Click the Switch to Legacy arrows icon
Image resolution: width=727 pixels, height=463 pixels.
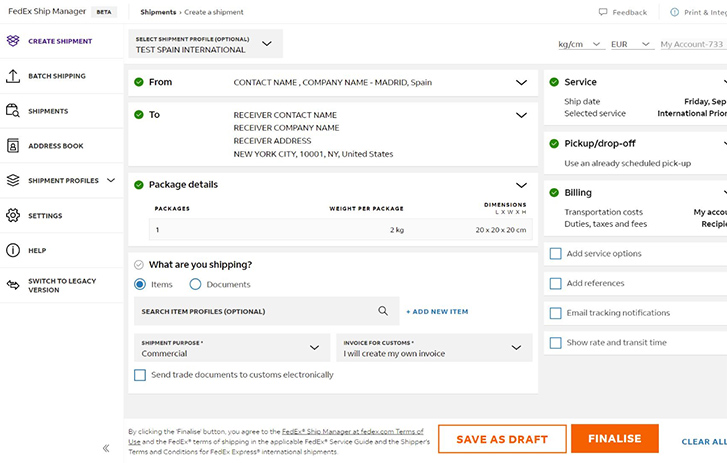point(13,285)
